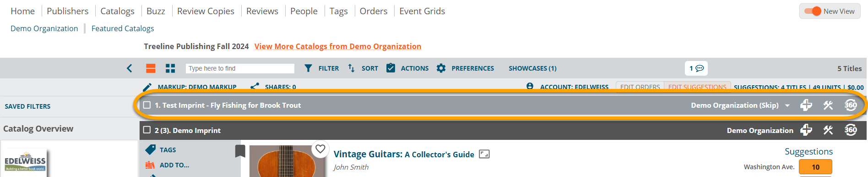Click in the Type here to find field
Screen dimensions: 868x177
point(240,68)
